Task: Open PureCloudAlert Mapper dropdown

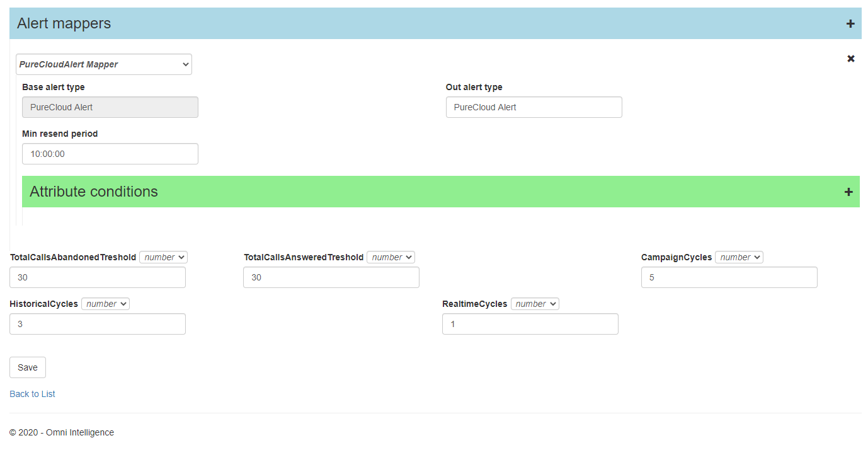Action: tap(104, 64)
